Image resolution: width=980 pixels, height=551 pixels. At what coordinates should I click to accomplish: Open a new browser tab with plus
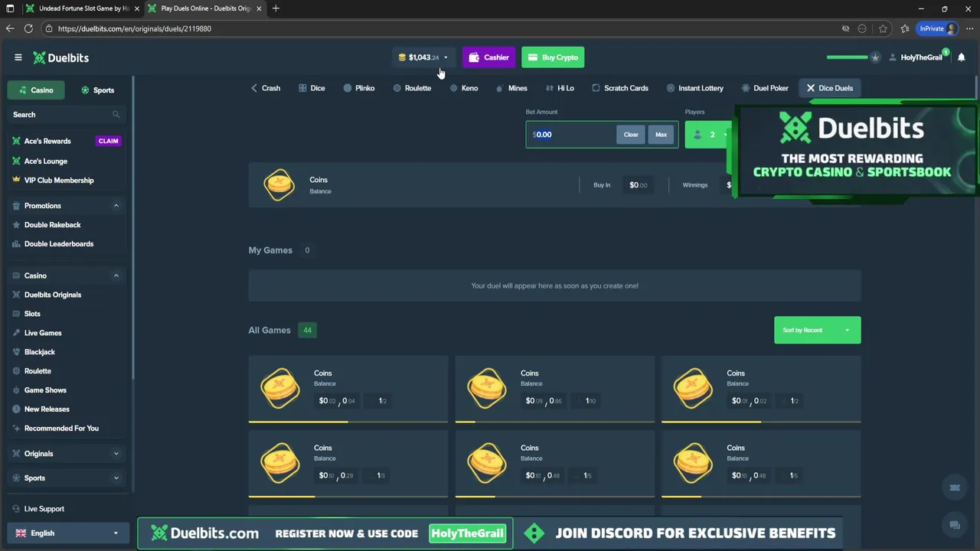pos(276,8)
